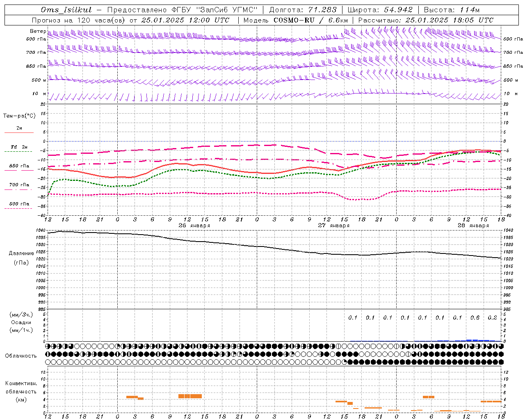Click 'Рассчитано: 25.01.2025 18:05 UTC' timestamp
Image resolution: width=525 pixels, height=420 pixels.
(x=426, y=20)
